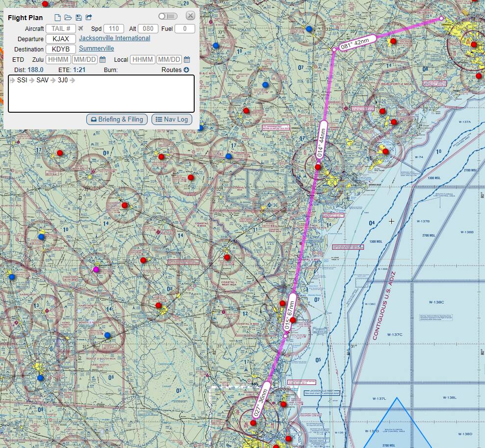
Task: Save flight plan with floppy disk icon
Action: 78,18
